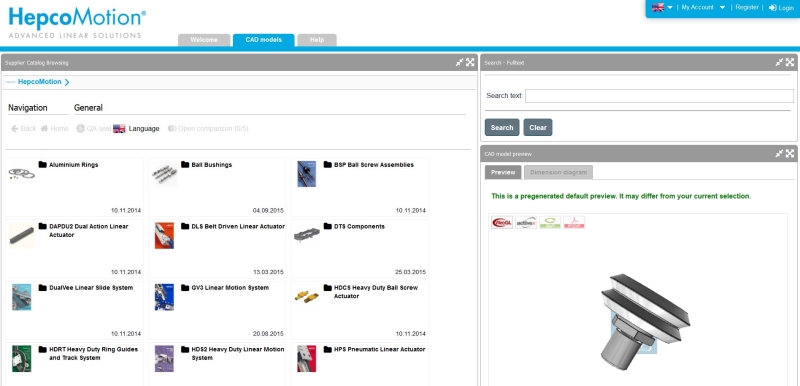Open the Dimension diagram tab
The height and width of the screenshot is (386, 800).
tap(558, 172)
